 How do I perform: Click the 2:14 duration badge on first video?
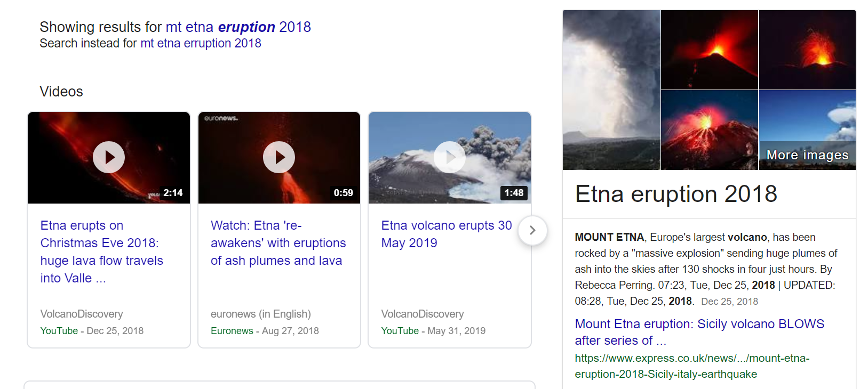click(x=173, y=193)
